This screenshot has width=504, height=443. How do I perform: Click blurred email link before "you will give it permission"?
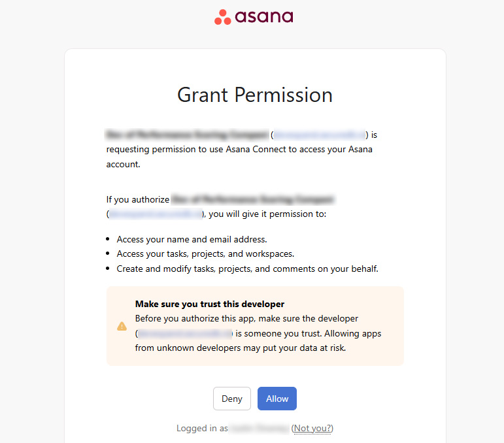(x=156, y=214)
